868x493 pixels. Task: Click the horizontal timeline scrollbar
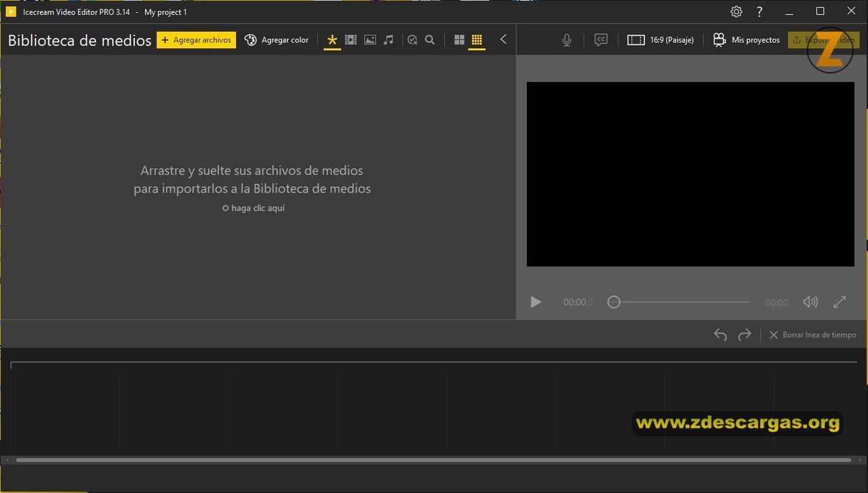pos(433,460)
